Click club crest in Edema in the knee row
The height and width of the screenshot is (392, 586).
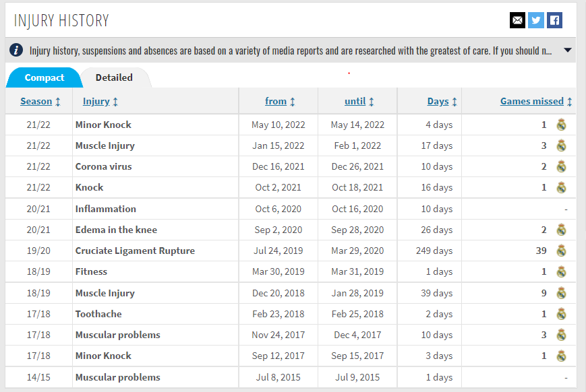pyautogui.click(x=561, y=230)
